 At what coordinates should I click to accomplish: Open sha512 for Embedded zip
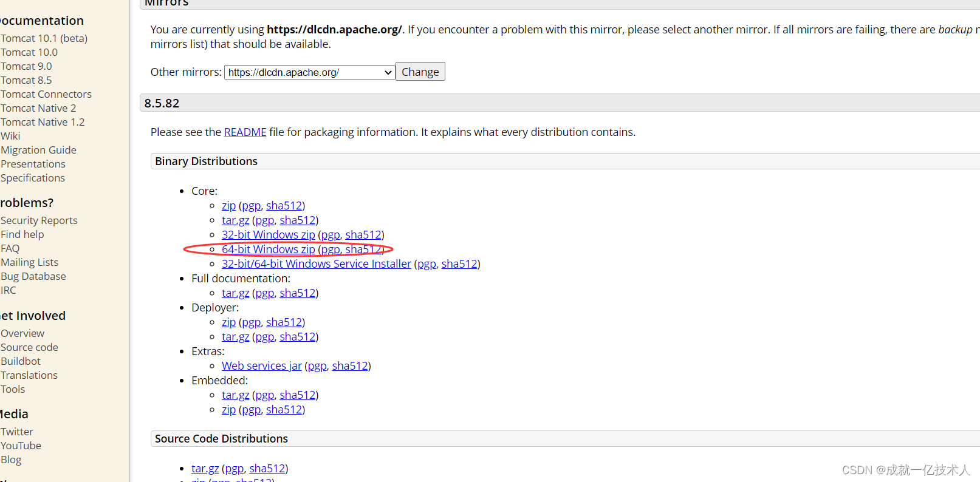click(x=284, y=410)
